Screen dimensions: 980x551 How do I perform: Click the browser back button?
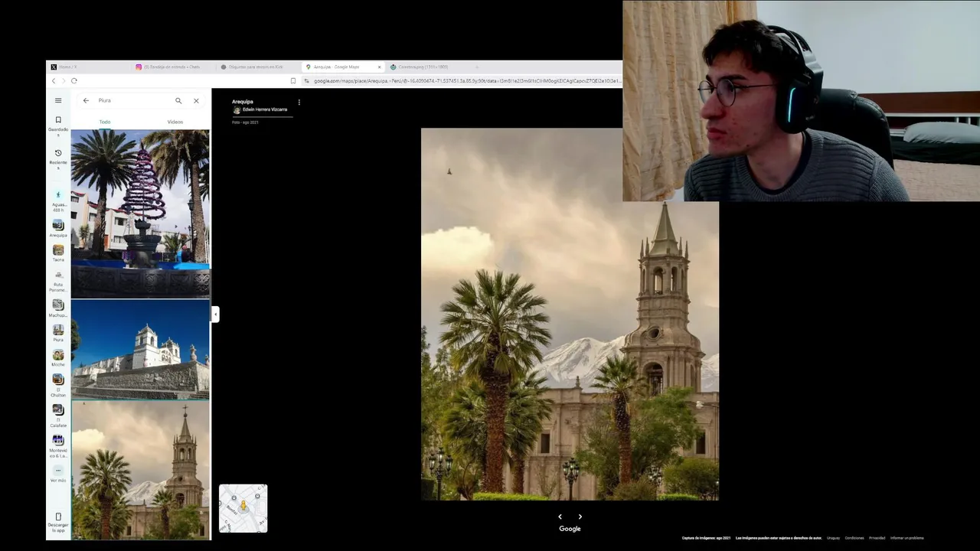click(x=54, y=80)
